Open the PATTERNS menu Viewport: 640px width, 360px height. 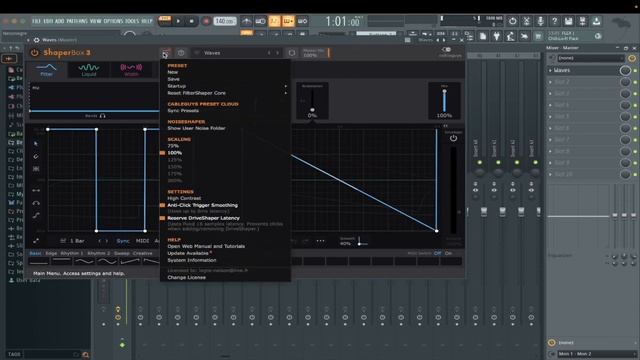[77, 21]
